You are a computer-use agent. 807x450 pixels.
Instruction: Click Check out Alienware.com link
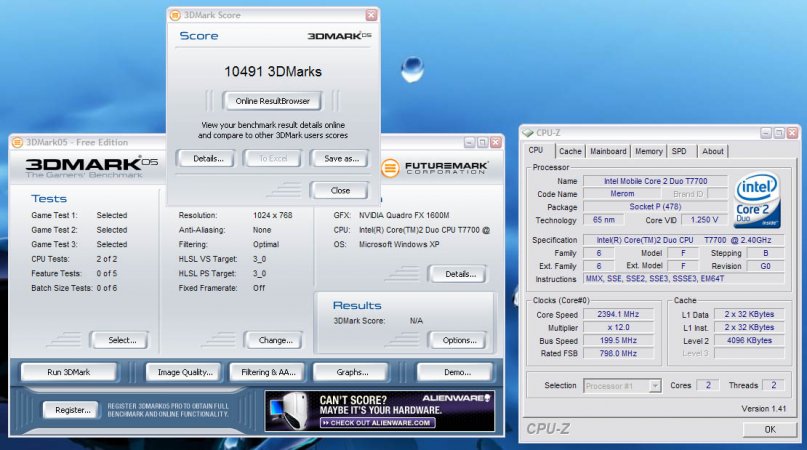377,423
